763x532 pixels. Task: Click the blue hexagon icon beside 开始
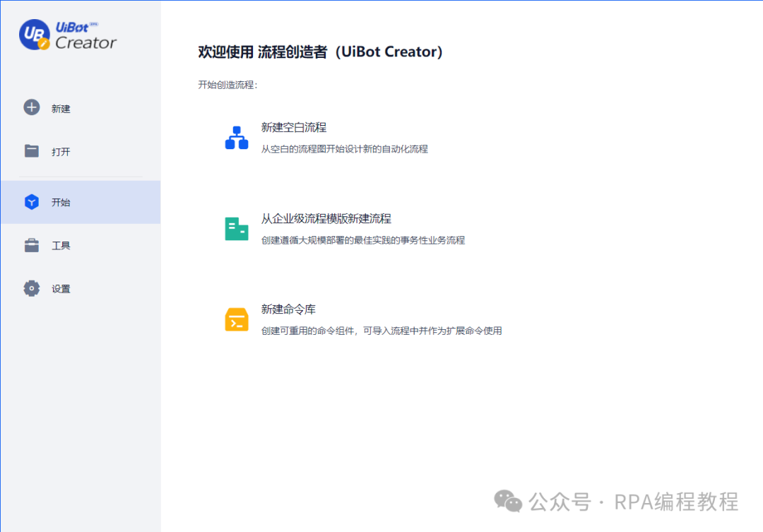pyautogui.click(x=32, y=202)
